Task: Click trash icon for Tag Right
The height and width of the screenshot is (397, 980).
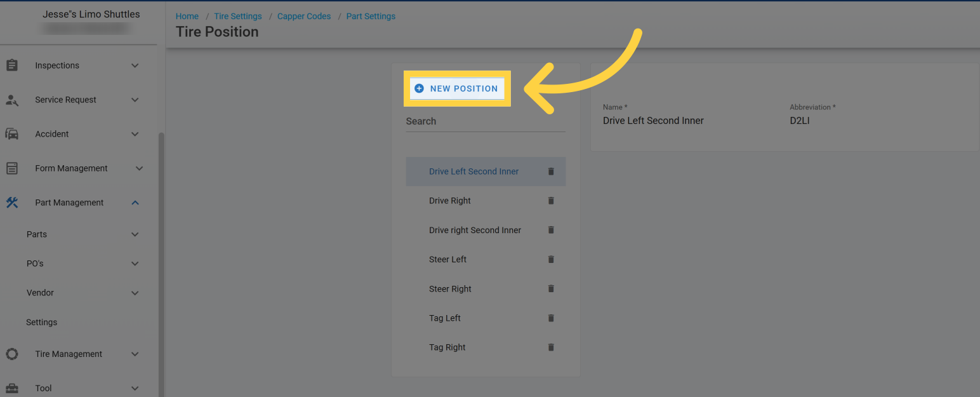Action: [x=551, y=347]
